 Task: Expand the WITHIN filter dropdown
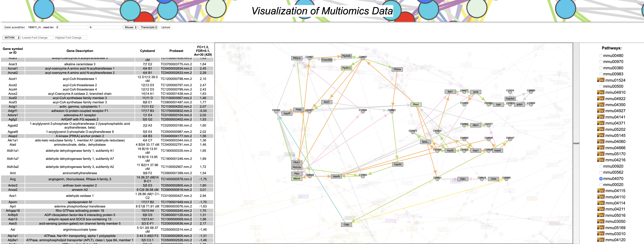pyautogui.click(x=12, y=38)
